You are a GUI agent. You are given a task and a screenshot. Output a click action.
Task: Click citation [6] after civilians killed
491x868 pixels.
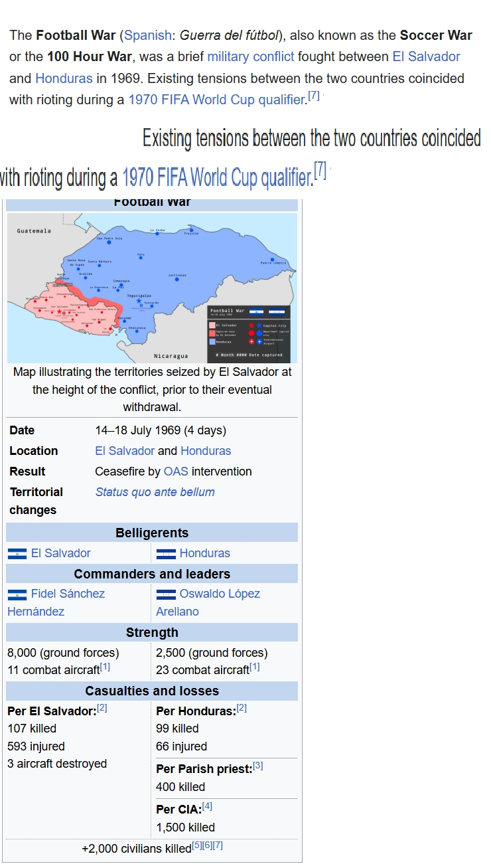pos(207,845)
